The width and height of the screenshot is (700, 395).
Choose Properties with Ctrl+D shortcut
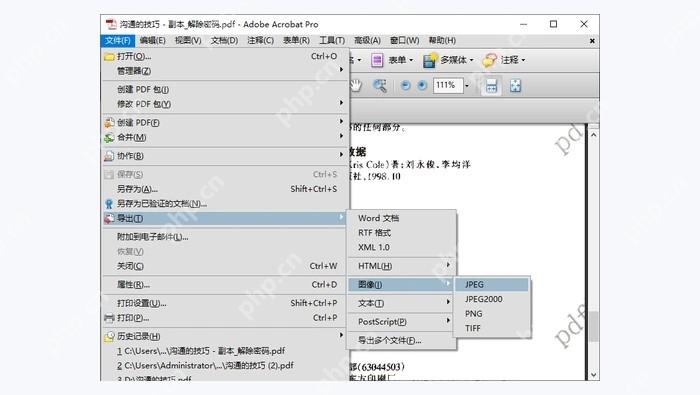coord(225,285)
